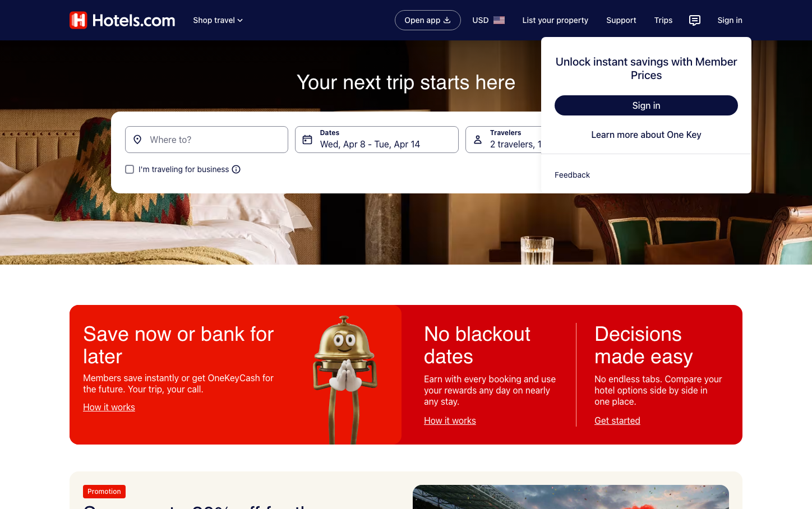Go to Trips in header
Screen dimensions: 812x509
[663, 20]
